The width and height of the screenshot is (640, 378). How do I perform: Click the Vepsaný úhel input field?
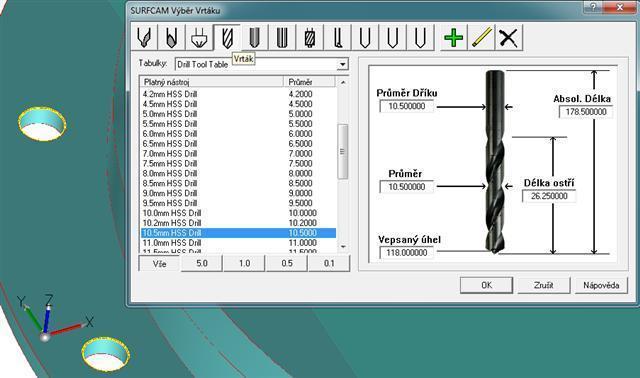[x=406, y=253]
